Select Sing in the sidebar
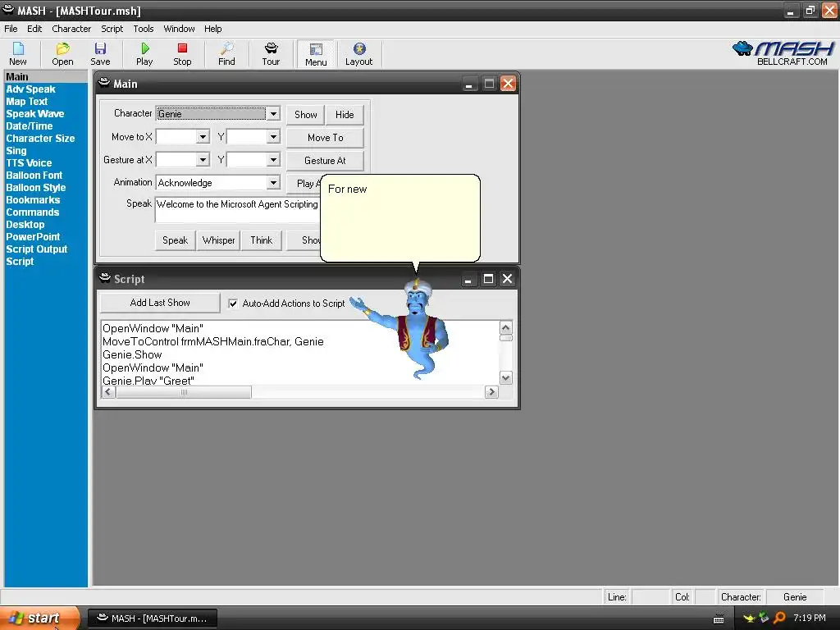The image size is (840, 630). 16,151
